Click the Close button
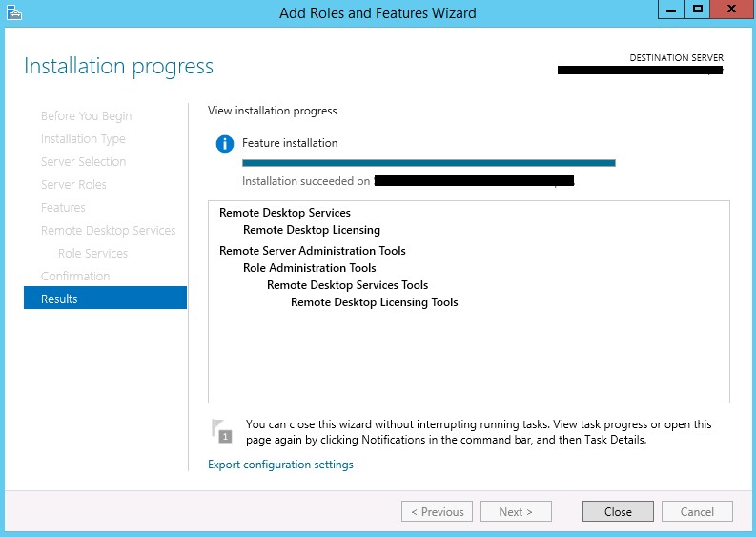The image size is (756, 537). click(618, 511)
